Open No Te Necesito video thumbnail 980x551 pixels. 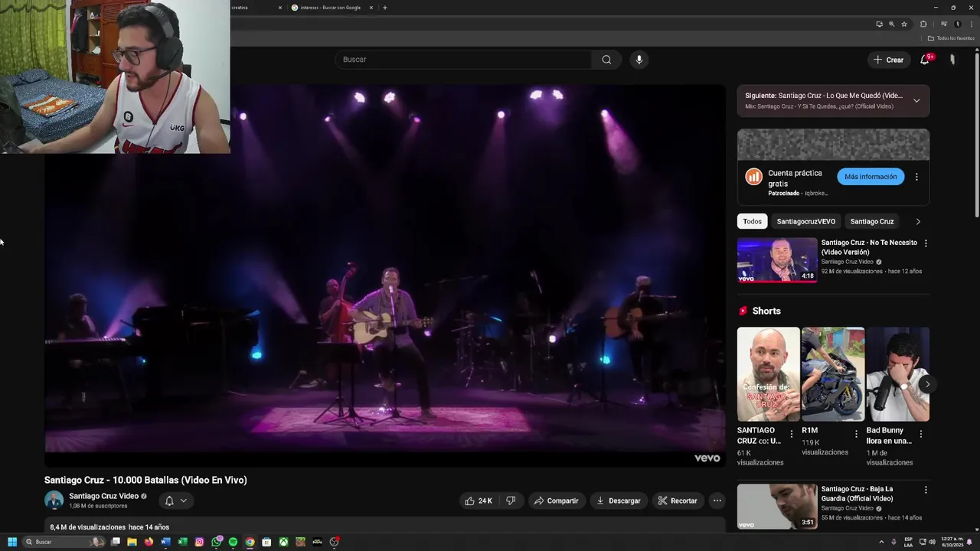(x=777, y=260)
